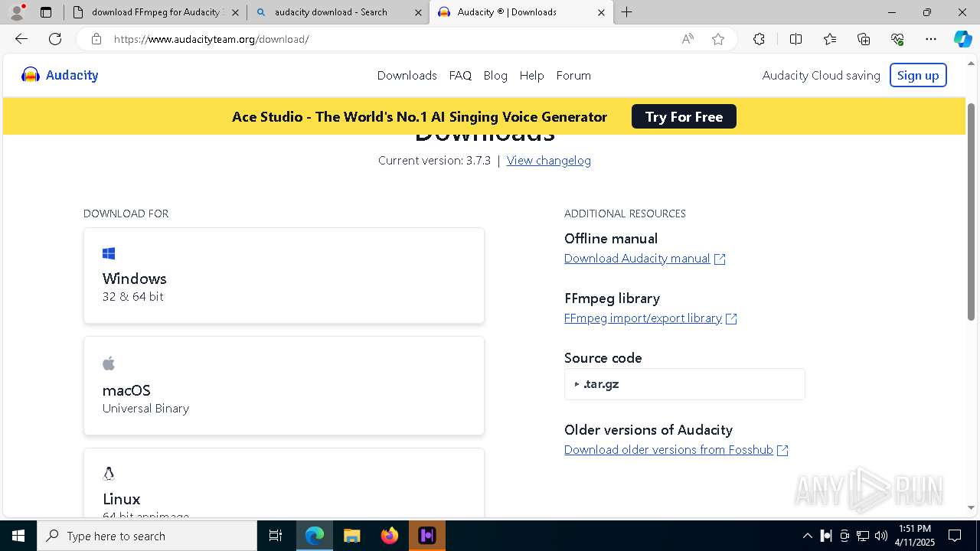Switch to 'download FFmpeg for Audacity' tab

click(x=155, y=12)
